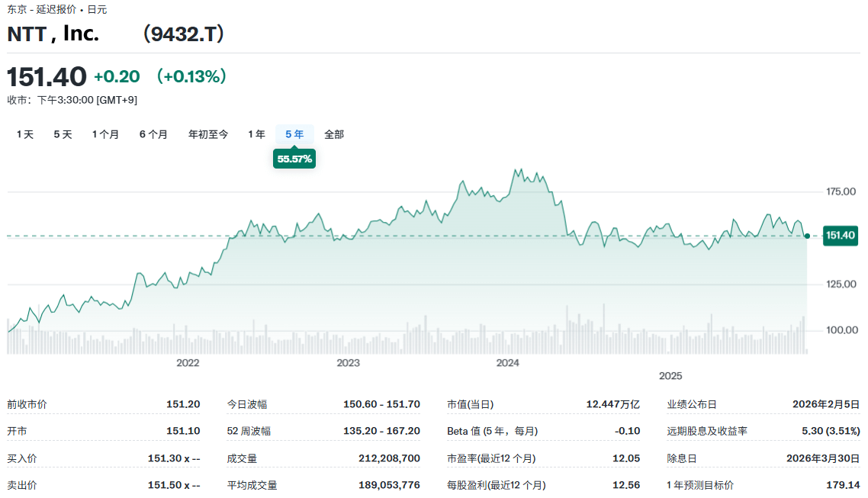Click the active 5年 range tab
Screen dimensions: 868x498
pyautogui.click(x=294, y=133)
